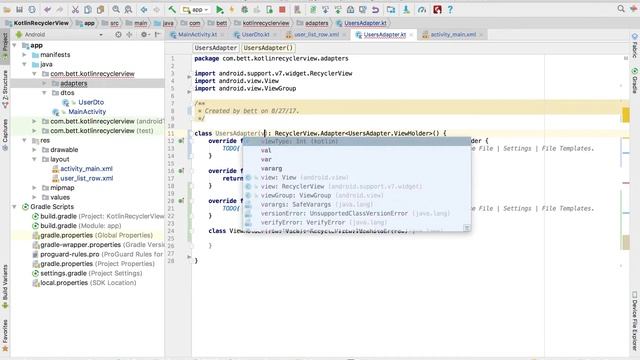Select MainActivity in project tree

pos(87,111)
